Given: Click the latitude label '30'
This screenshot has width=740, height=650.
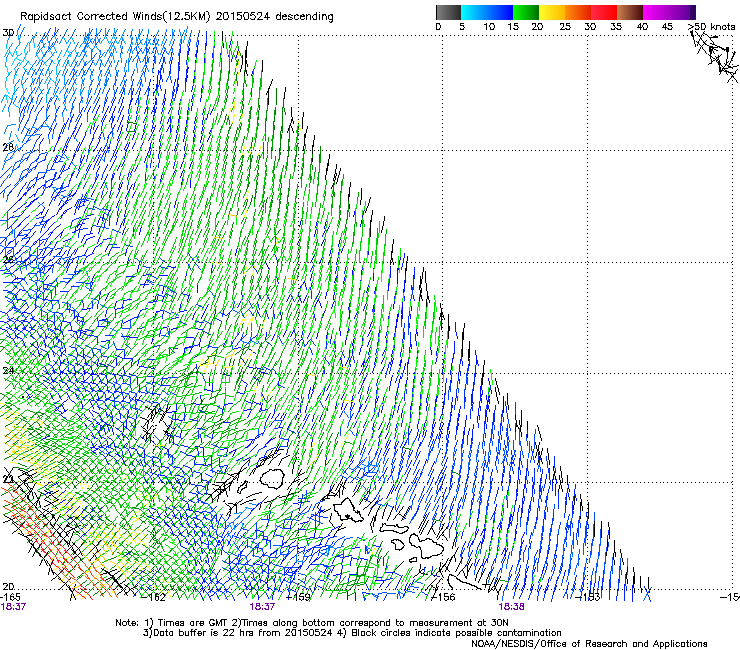Looking at the screenshot, I should coord(8,33).
